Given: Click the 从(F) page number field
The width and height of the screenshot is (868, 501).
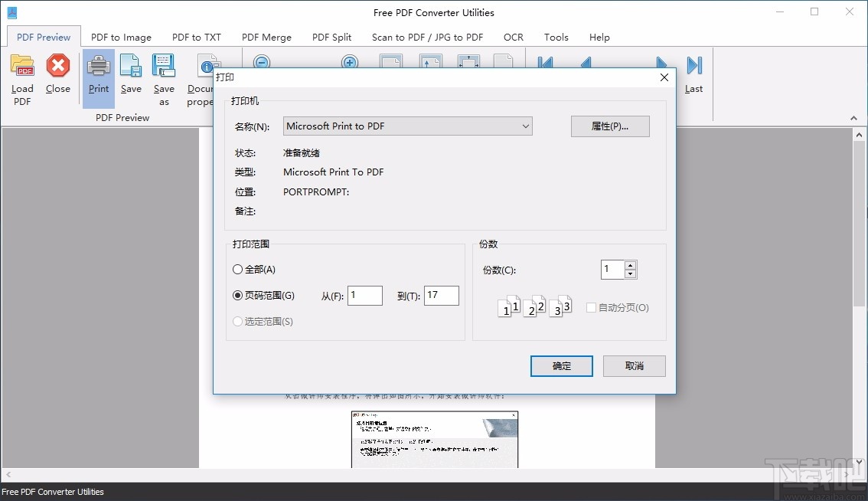Looking at the screenshot, I should [x=365, y=295].
